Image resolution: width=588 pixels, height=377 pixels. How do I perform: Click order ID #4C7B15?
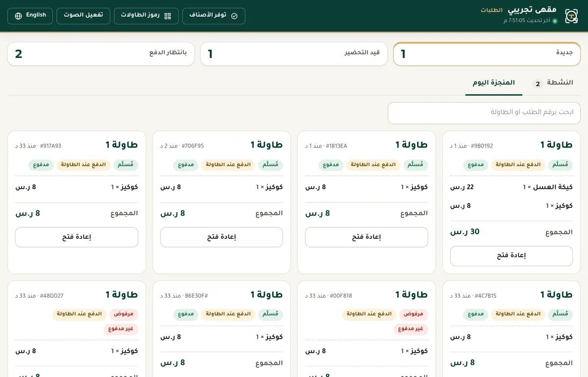click(x=486, y=296)
